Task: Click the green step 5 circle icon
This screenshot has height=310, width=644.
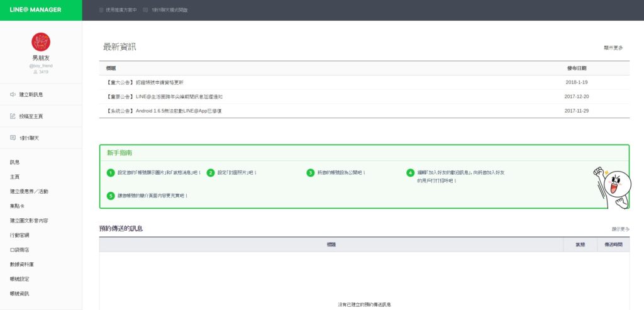Action: (111, 196)
